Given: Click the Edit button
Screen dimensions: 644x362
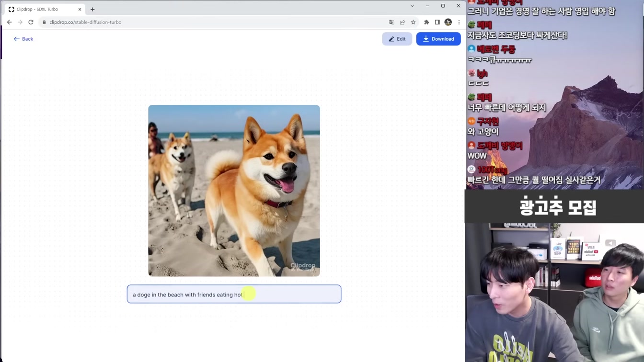Looking at the screenshot, I should pos(397,39).
